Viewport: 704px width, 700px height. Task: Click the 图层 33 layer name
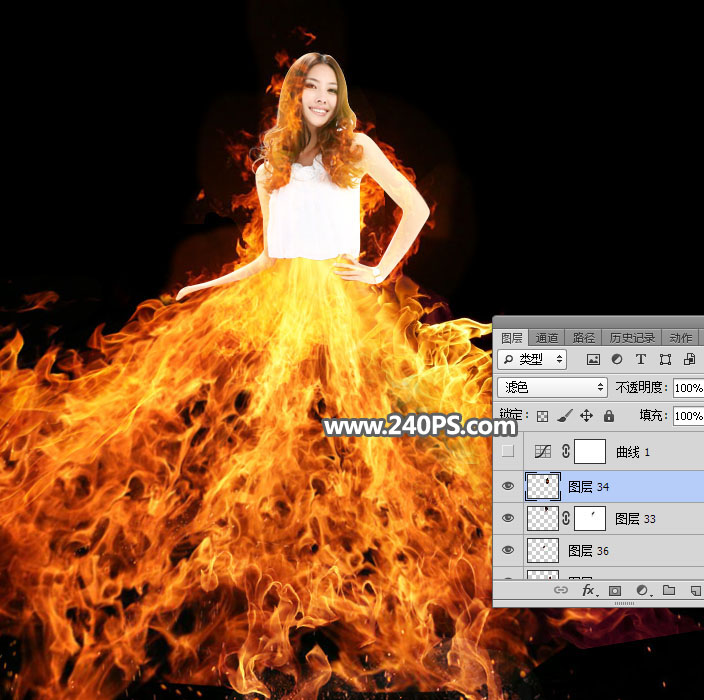(635, 519)
